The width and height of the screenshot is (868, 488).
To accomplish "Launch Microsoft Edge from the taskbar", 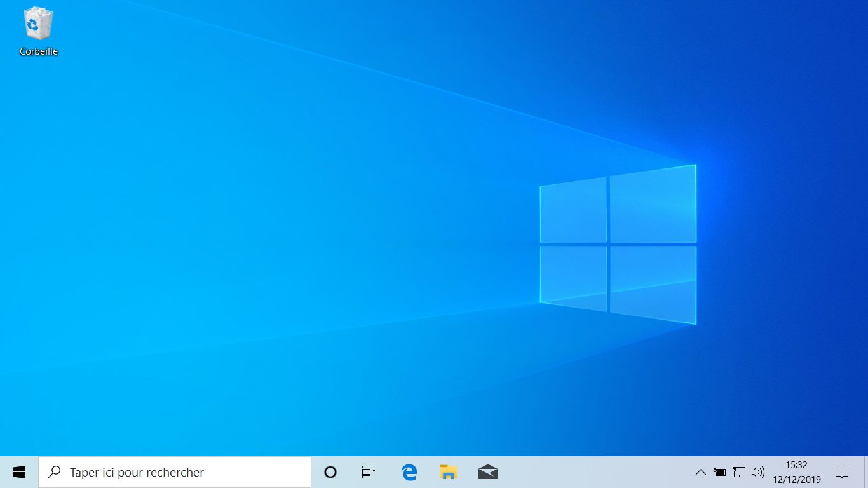I will (x=409, y=472).
